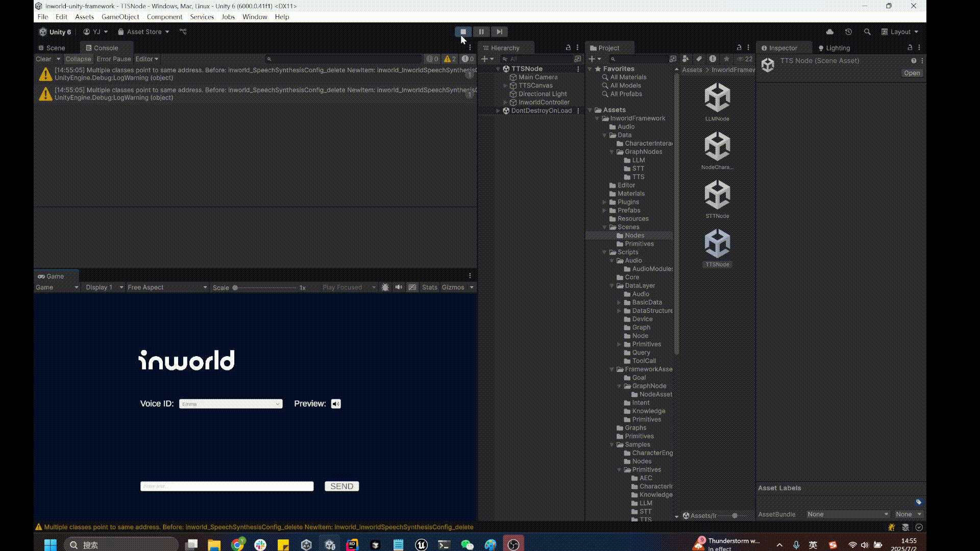Toggle Collapse in the Console

(78, 59)
